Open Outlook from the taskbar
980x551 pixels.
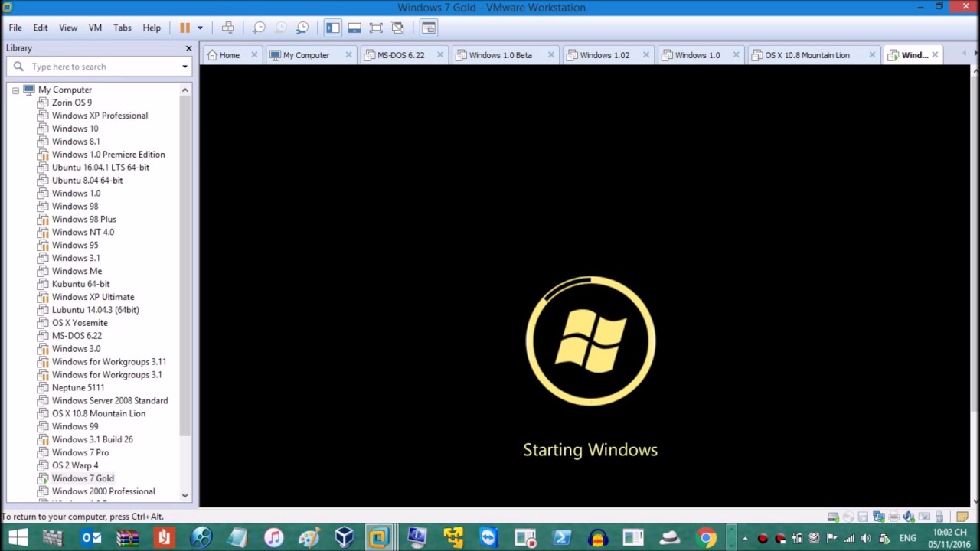point(91,537)
